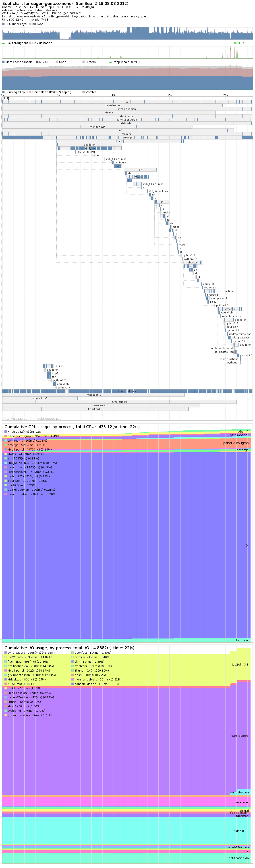
Task: Click the 'ecompressdir' process label
Action: pyautogui.click(x=219, y=298)
